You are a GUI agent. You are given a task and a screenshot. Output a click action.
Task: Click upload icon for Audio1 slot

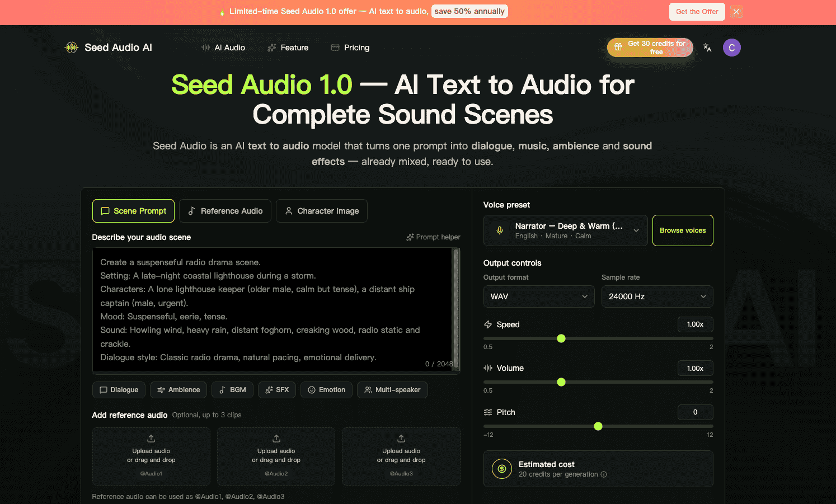151,439
